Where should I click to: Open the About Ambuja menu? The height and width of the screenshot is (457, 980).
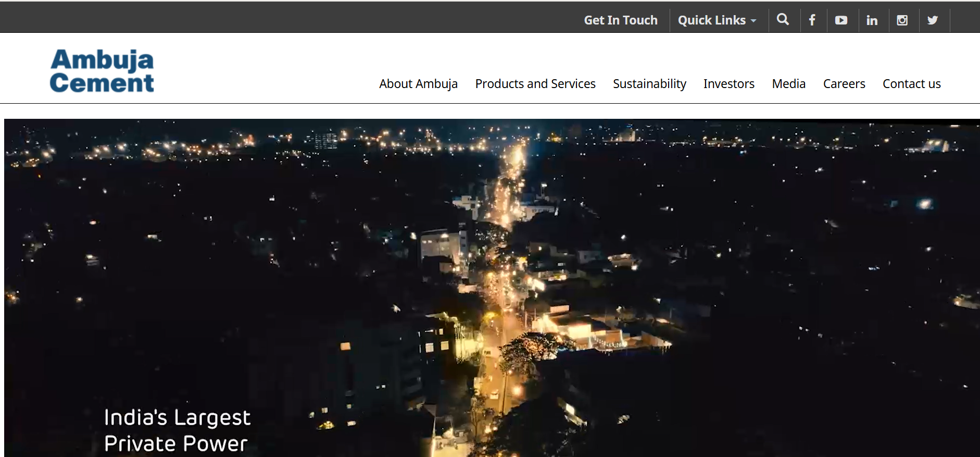(x=418, y=84)
